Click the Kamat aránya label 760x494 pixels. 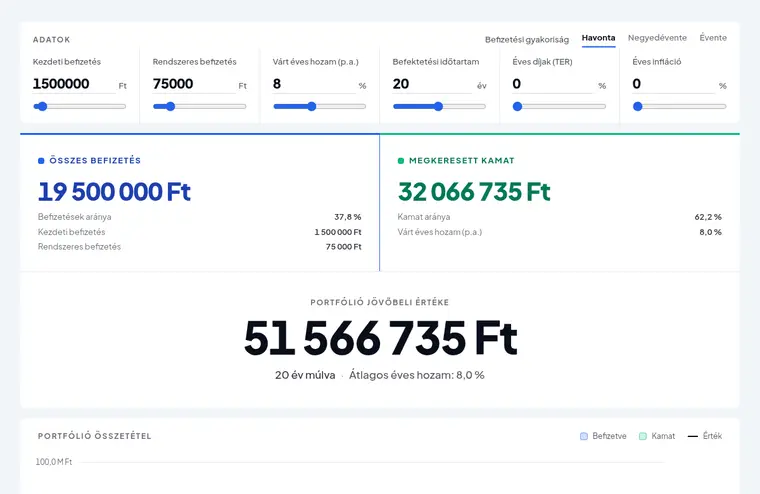[424, 217]
